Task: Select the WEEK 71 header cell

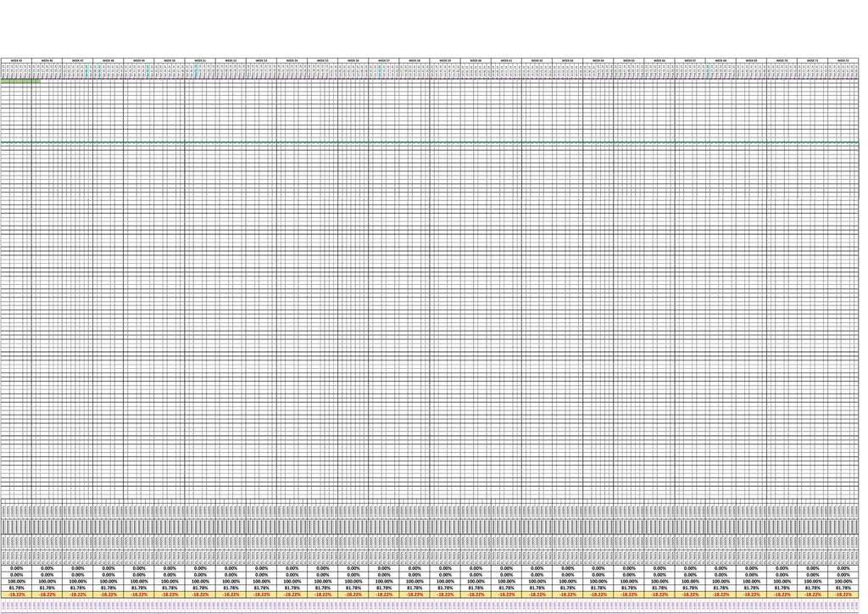Action: coord(813,60)
